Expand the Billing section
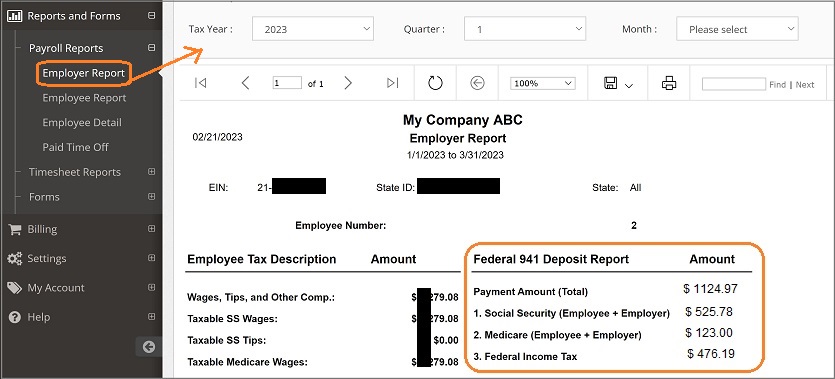This screenshot has width=835, height=379. click(x=152, y=229)
